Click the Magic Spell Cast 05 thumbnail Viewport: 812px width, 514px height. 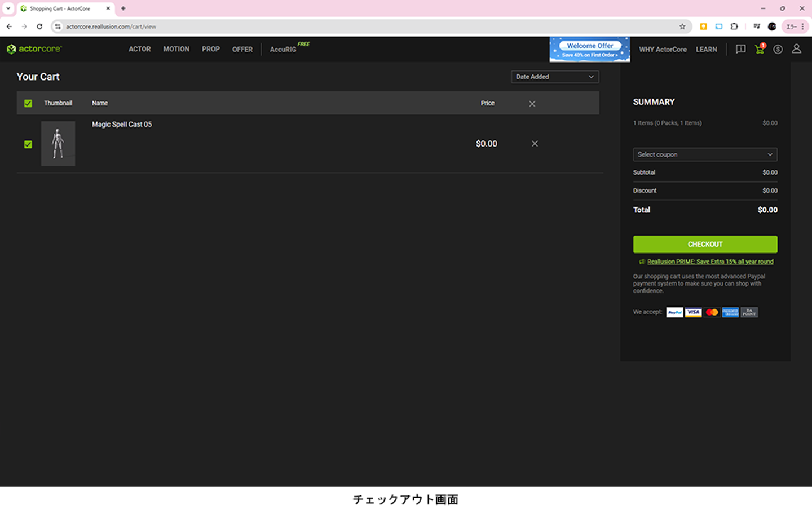coord(58,144)
